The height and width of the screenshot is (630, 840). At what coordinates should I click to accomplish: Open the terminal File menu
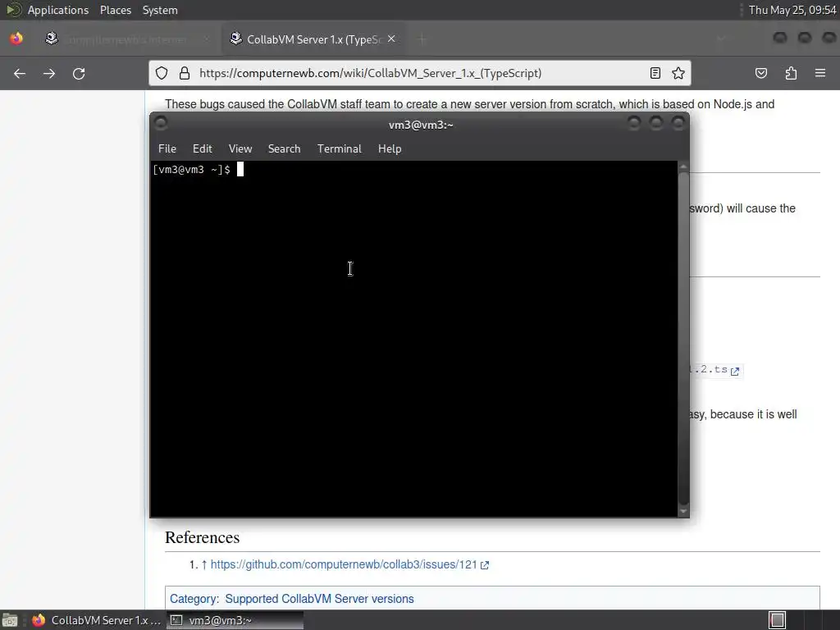167,149
